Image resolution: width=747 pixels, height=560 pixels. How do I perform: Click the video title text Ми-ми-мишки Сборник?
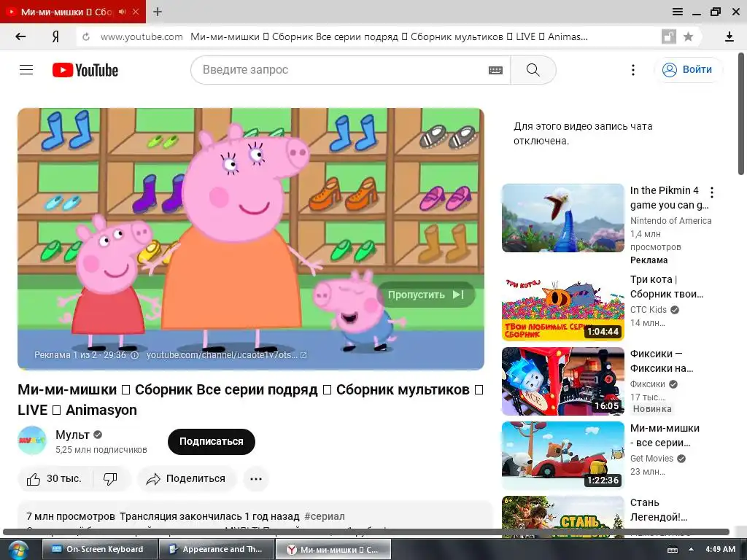[251, 400]
